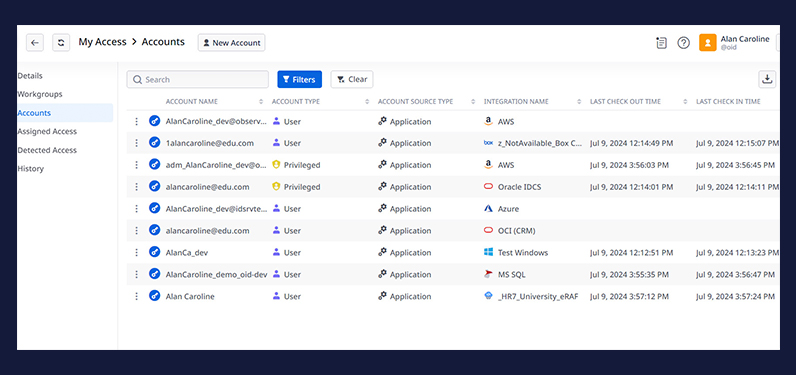Image resolution: width=796 pixels, height=375 pixels.
Task: Open row menu for AlanCa_dev
Action: tap(136, 252)
